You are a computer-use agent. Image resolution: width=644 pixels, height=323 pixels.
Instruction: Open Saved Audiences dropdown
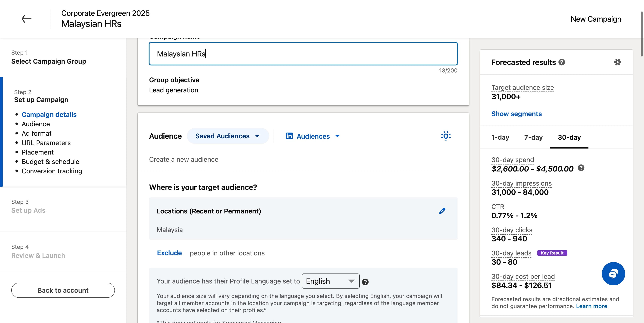click(228, 136)
